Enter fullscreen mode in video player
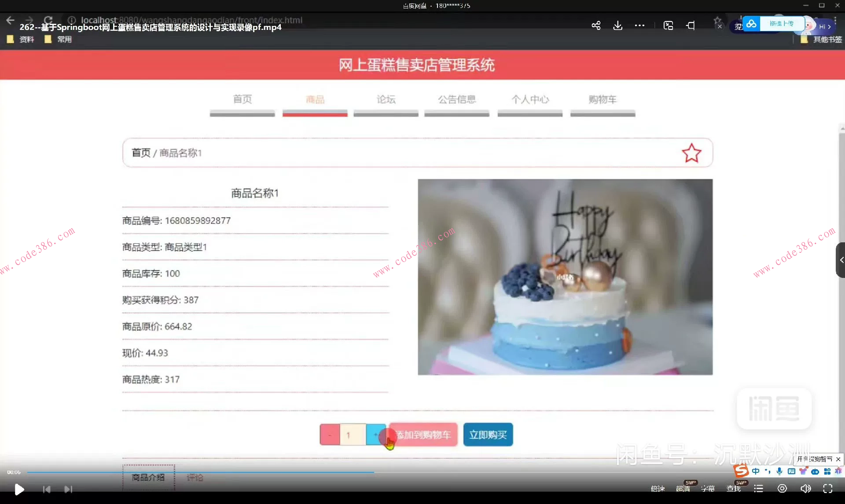 tap(828, 489)
